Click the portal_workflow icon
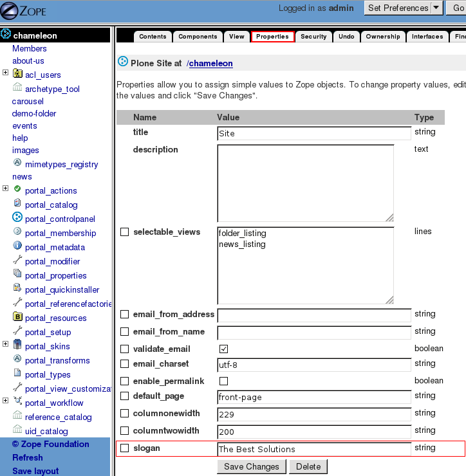 tap(17, 401)
